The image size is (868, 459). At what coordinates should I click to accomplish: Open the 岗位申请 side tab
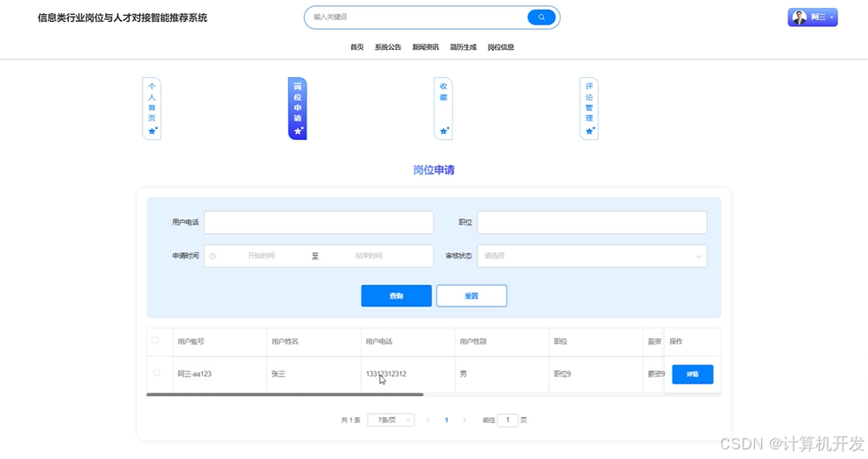(297, 109)
